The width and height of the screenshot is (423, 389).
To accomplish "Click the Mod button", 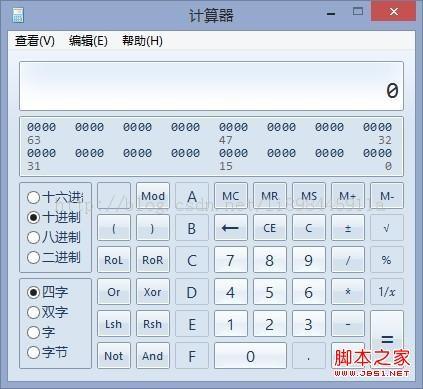I will [x=153, y=196].
